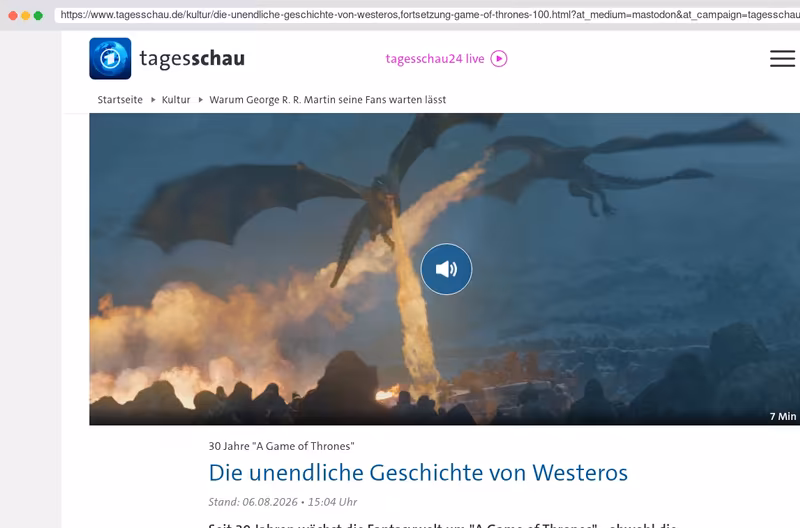800x528 pixels.
Task: Click the tagesschau globe logo icon
Action: tap(110, 59)
